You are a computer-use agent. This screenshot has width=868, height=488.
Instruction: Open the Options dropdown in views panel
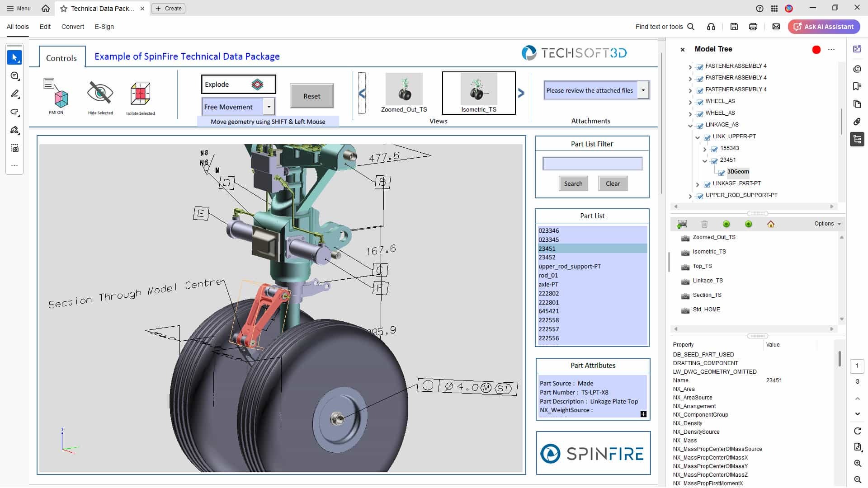click(x=827, y=224)
